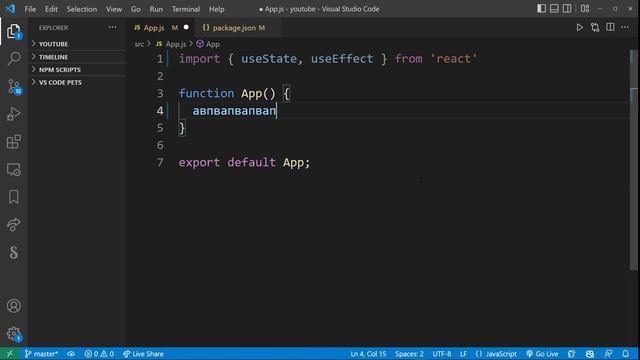Split the editor right
This screenshot has height=360, width=640.
click(x=610, y=27)
